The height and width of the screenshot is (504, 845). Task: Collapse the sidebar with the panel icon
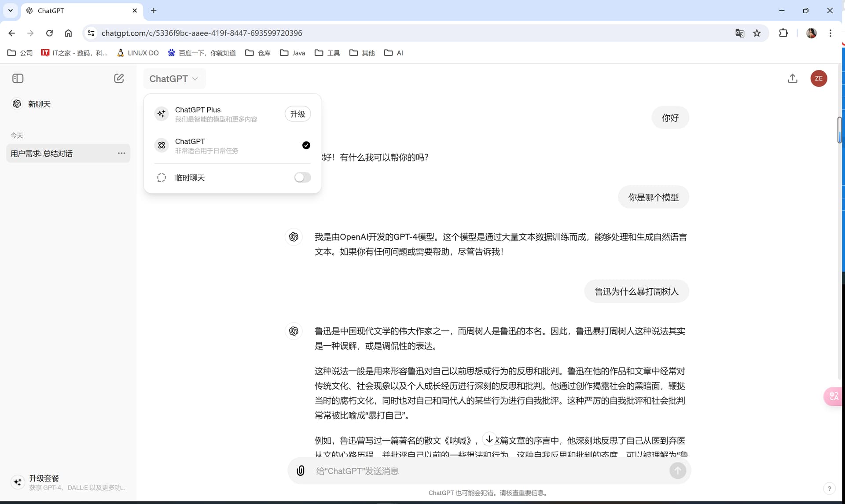[18, 78]
